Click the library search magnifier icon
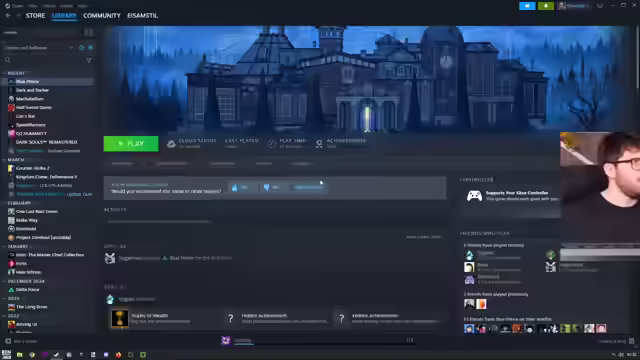 point(8,60)
